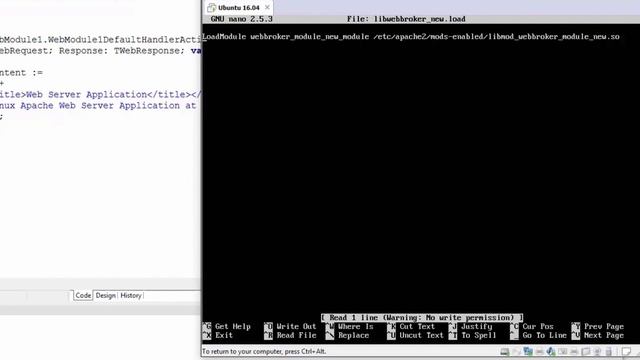Click the 'Apache Web Server Application at' code line
This screenshot has width=640, height=360.
(98, 106)
